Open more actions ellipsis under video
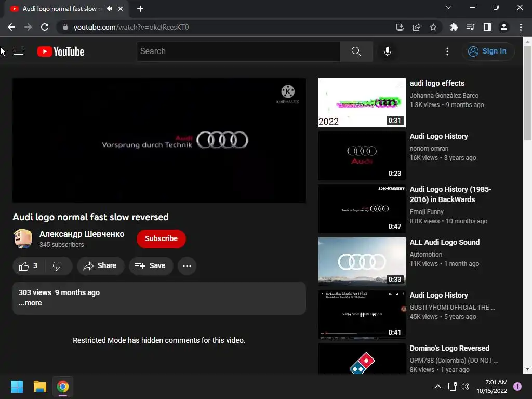This screenshot has height=399, width=532. tap(187, 265)
